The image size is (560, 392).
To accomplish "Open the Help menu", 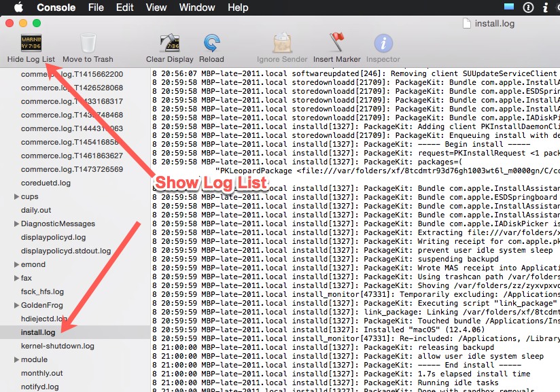I will point(238,7).
